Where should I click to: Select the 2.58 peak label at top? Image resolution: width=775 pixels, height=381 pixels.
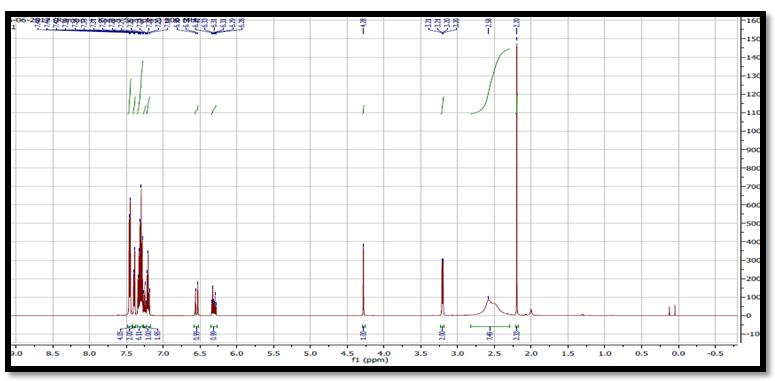pyautogui.click(x=488, y=22)
